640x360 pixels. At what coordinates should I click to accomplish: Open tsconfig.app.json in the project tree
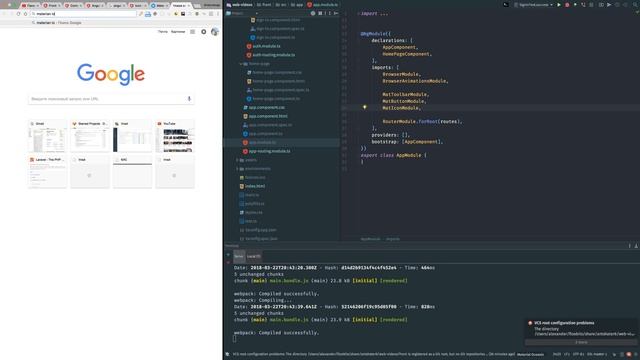[260, 230]
